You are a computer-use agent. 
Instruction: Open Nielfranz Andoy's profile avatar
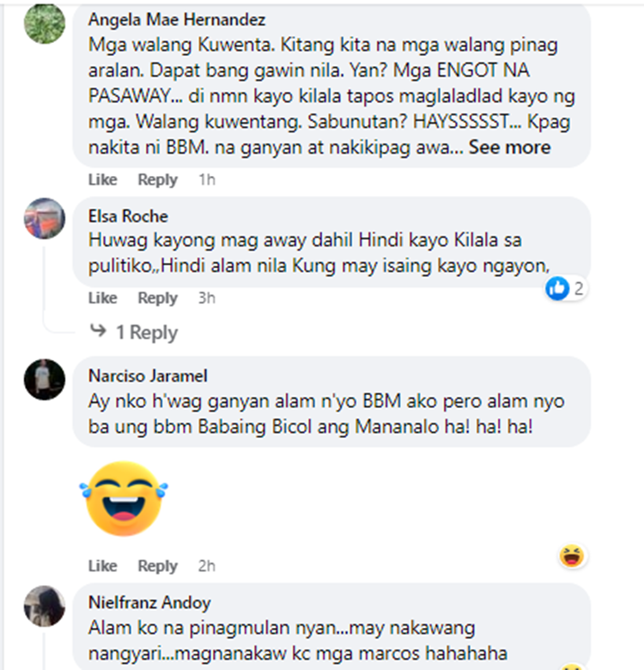pyautogui.click(x=45, y=606)
